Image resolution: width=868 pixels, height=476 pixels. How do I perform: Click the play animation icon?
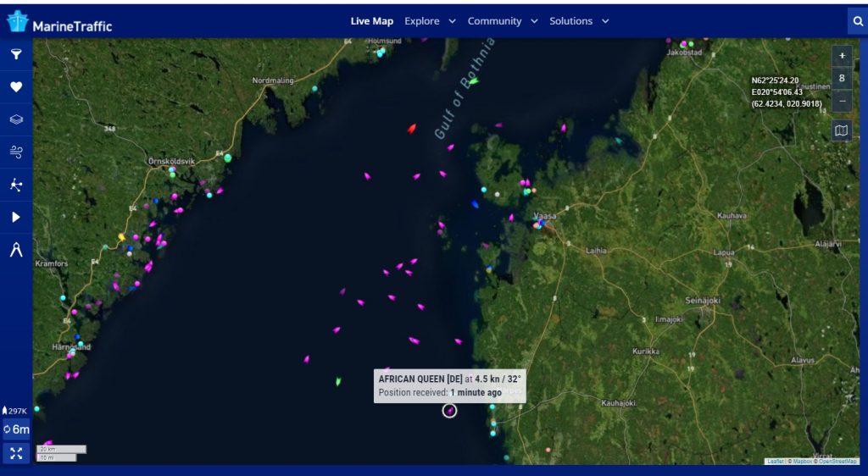point(16,217)
